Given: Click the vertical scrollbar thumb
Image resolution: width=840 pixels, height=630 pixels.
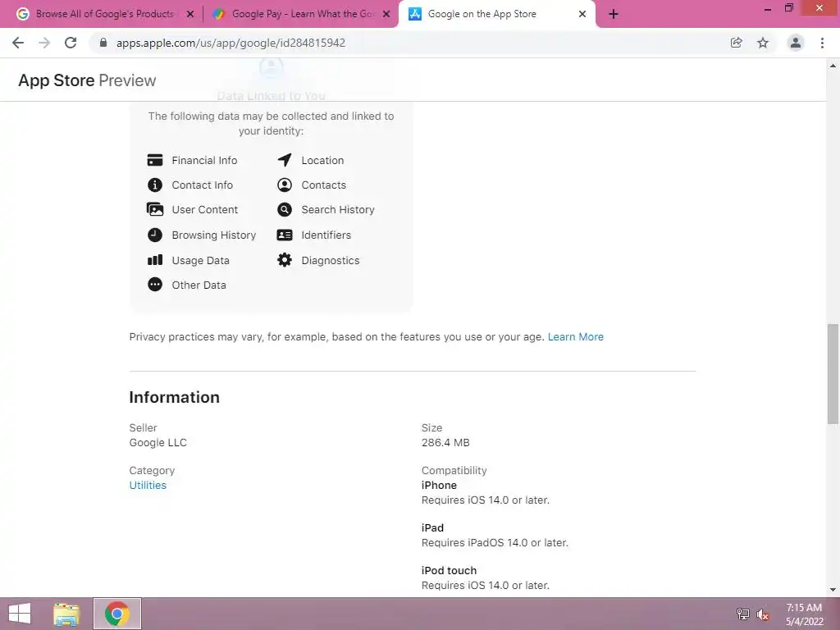Looking at the screenshot, I should click(833, 373).
